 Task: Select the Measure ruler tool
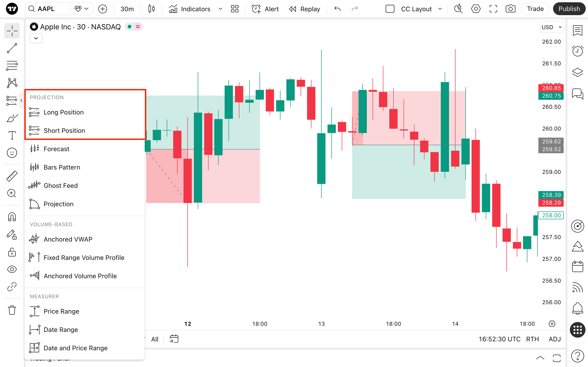12,176
